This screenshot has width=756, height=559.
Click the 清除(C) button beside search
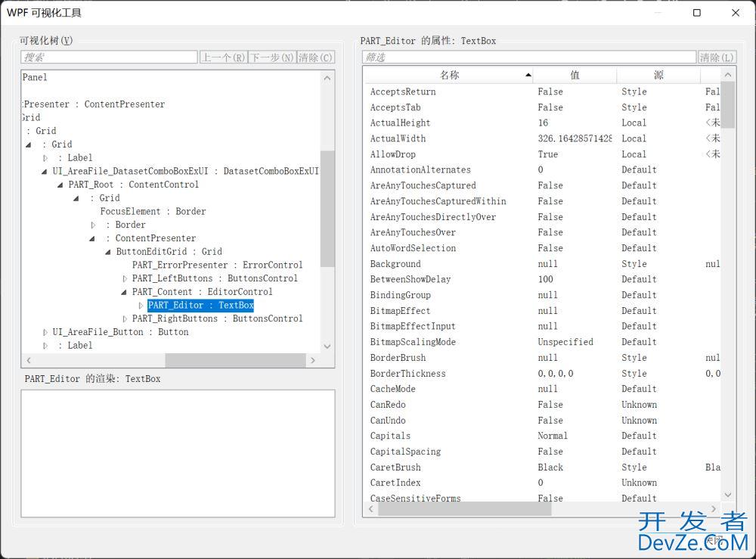(315, 57)
